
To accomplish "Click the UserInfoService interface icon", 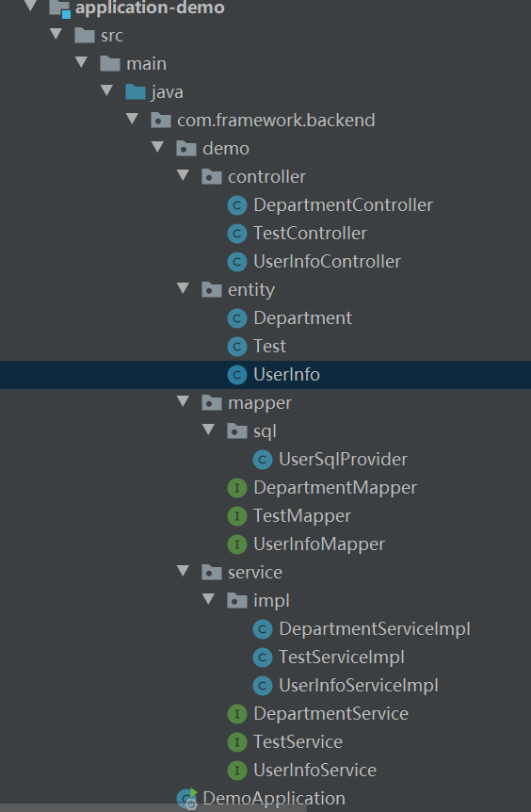I will 237,770.
